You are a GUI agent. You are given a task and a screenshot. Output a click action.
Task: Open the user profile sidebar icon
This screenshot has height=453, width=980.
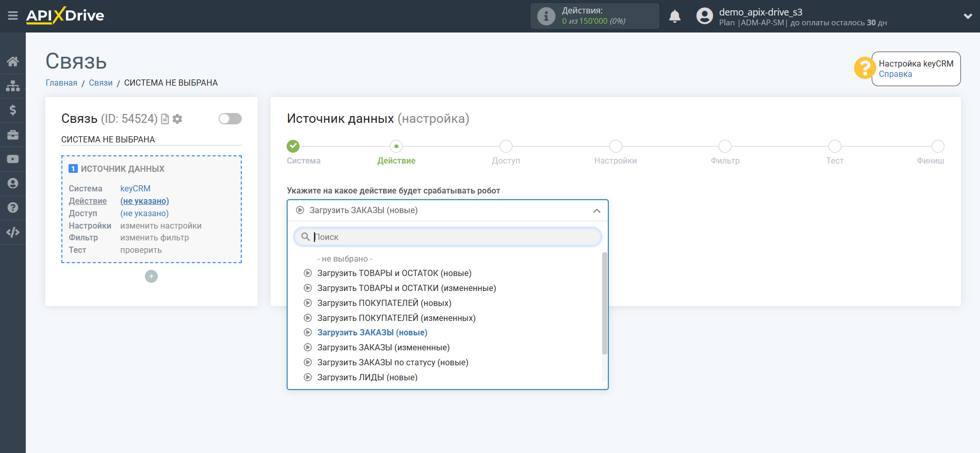13,183
